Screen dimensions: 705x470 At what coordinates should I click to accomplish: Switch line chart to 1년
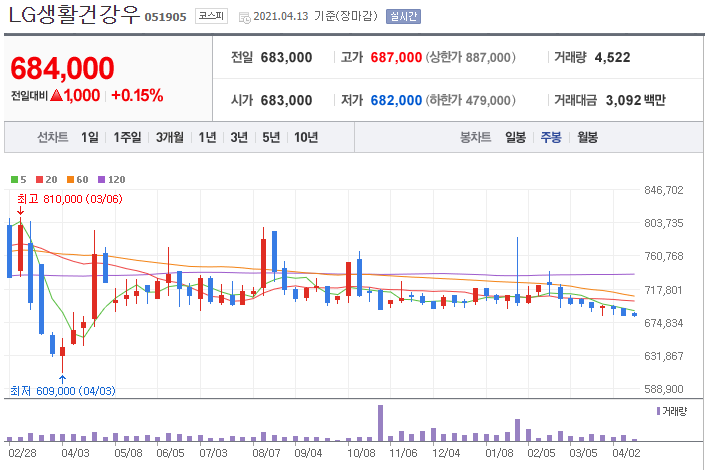pyautogui.click(x=207, y=137)
